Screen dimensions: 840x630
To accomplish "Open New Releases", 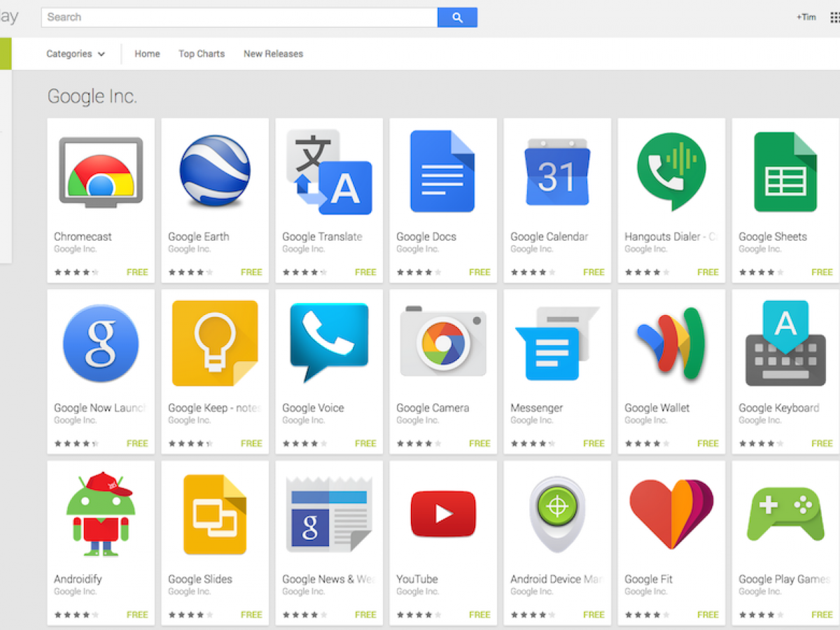I will (273, 54).
